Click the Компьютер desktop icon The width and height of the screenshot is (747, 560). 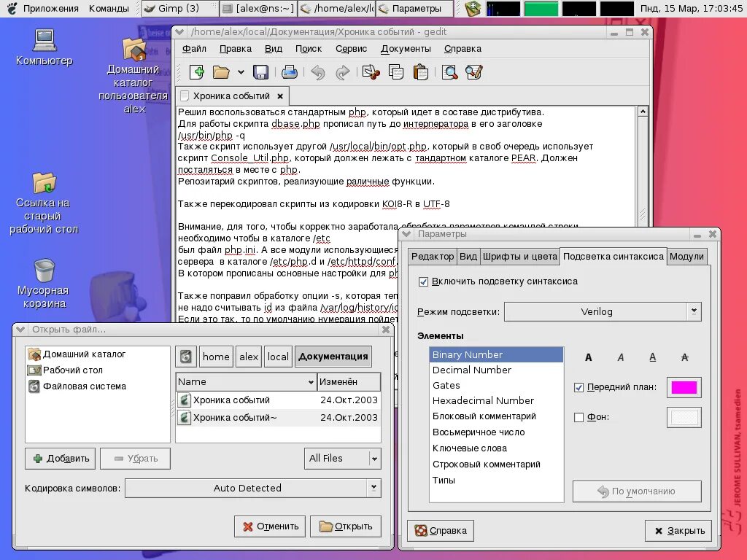point(44,47)
